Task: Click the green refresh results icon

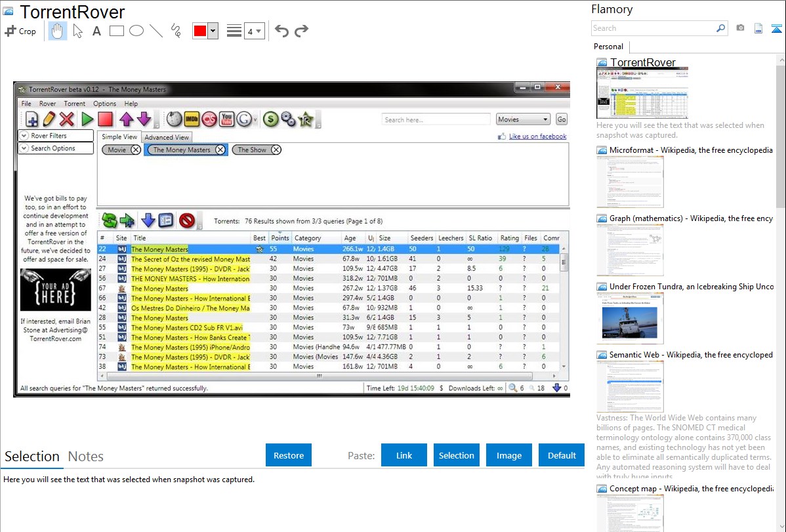Action: (110, 220)
